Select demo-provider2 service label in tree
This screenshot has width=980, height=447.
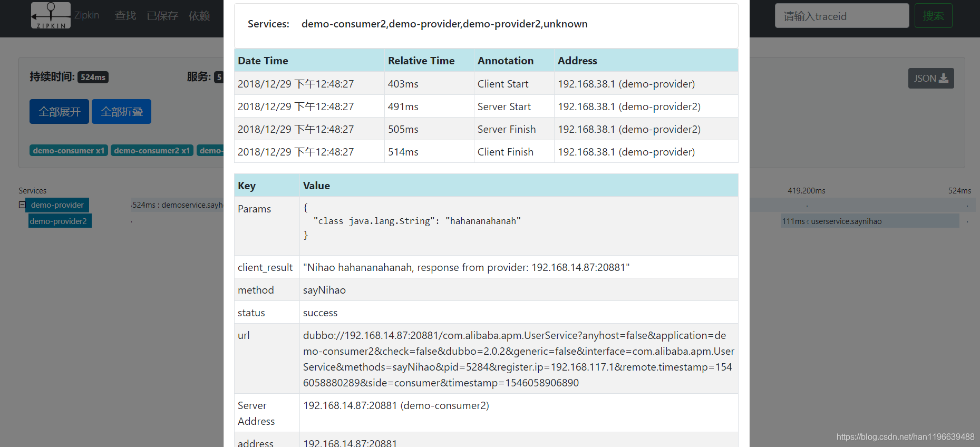(60, 221)
